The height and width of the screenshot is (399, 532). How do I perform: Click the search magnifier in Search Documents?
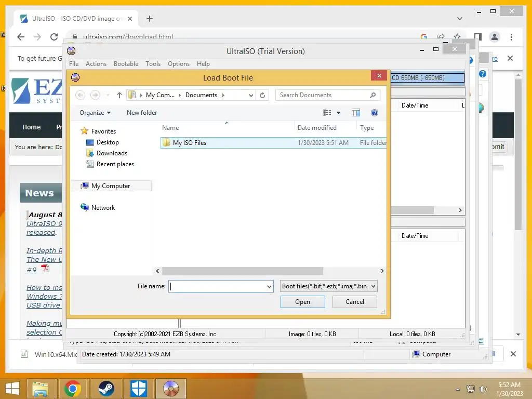point(373,96)
